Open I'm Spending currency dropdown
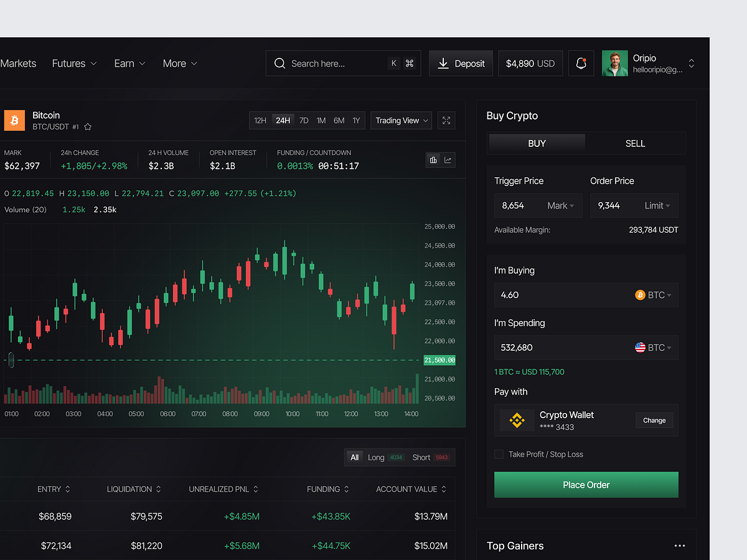The height and width of the screenshot is (560, 747). [653, 347]
